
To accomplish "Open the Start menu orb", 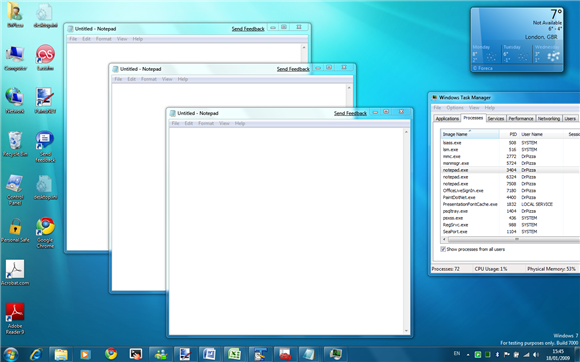I will [x=10, y=354].
